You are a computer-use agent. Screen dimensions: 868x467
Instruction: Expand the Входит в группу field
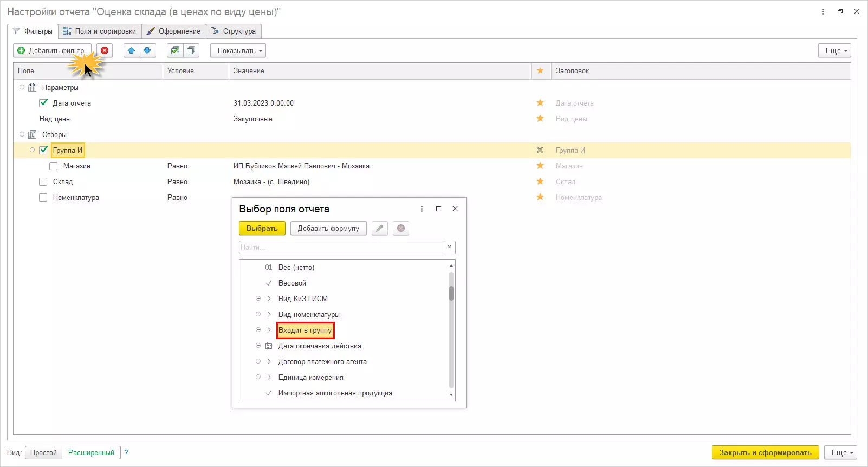pyautogui.click(x=258, y=330)
